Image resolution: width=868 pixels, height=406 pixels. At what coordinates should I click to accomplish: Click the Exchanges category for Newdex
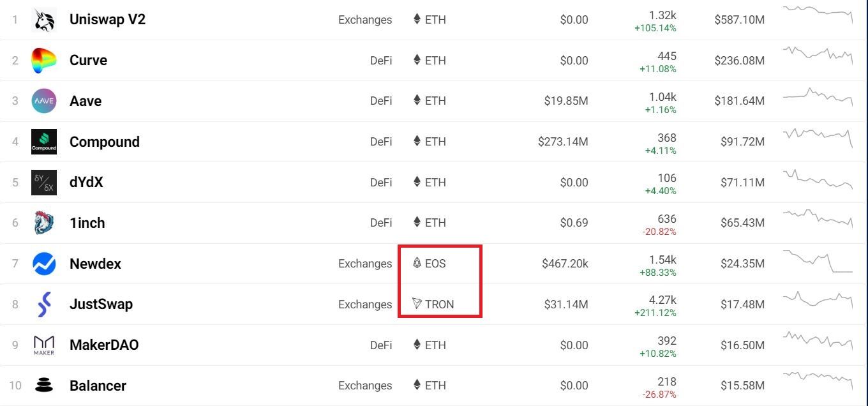pos(365,264)
